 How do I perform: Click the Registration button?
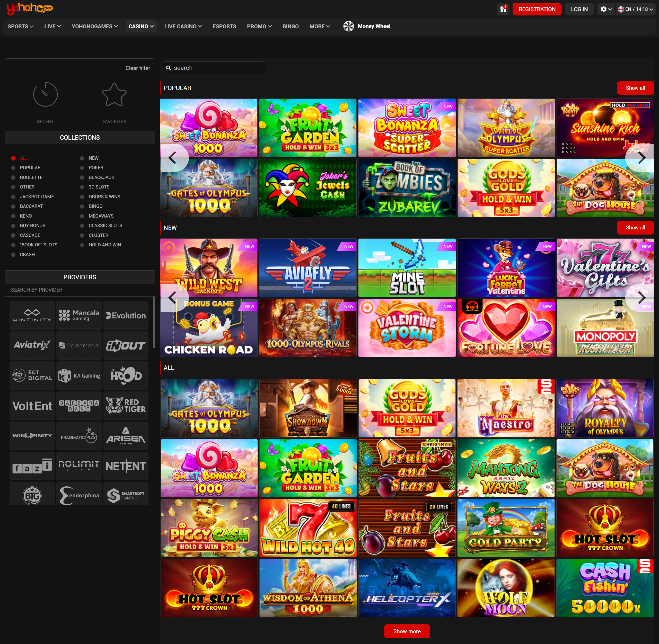(x=537, y=9)
